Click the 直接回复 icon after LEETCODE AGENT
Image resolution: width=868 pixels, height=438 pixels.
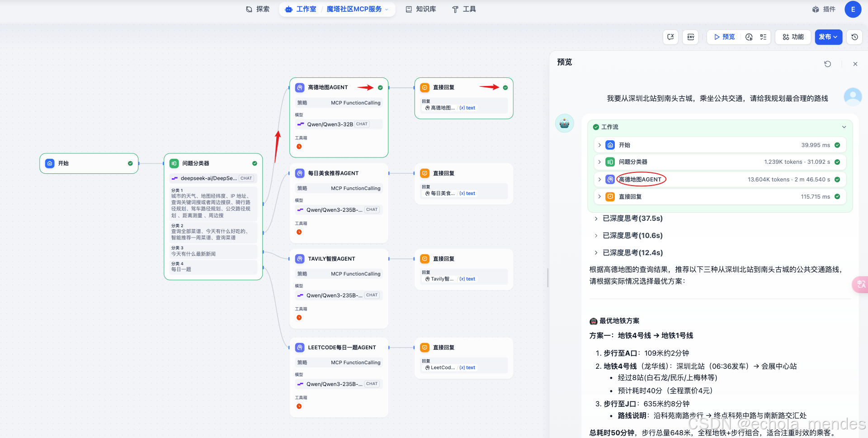425,348
